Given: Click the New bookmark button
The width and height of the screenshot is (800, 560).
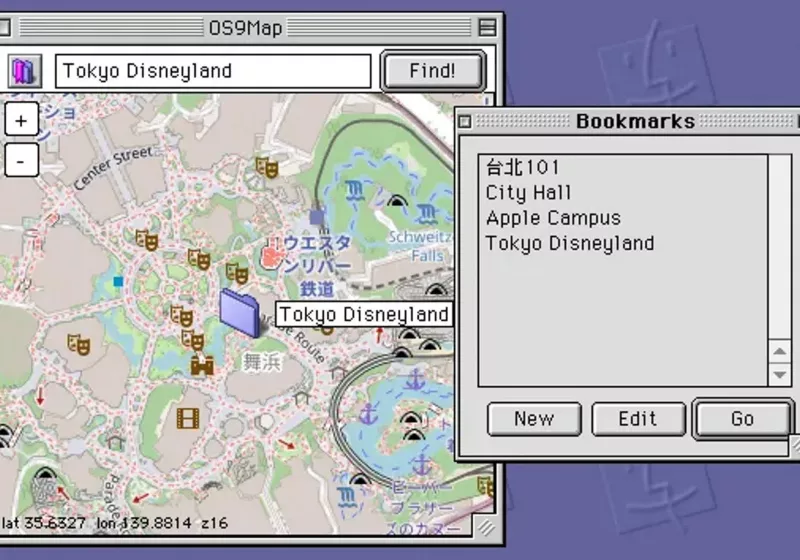Looking at the screenshot, I should 534,419.
